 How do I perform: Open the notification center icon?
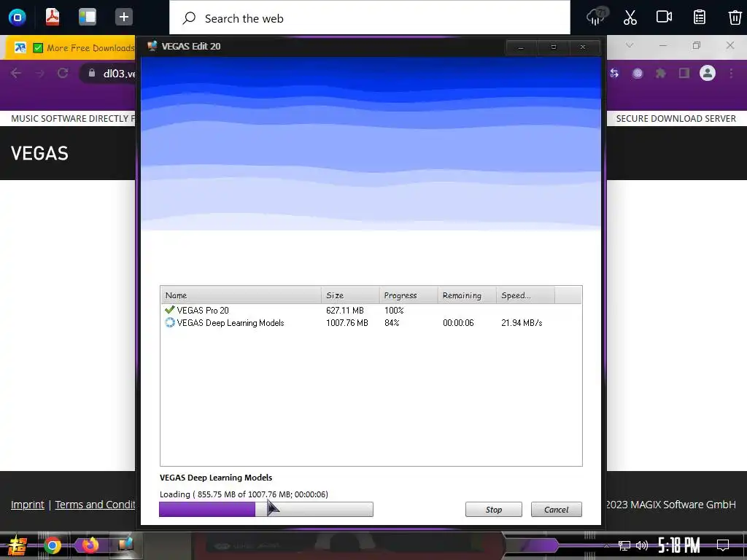click(x=723, y=545)
